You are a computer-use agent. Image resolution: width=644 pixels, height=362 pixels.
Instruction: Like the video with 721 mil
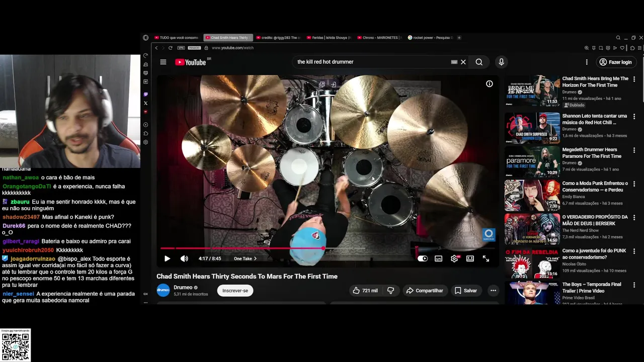tap(366, 291)
